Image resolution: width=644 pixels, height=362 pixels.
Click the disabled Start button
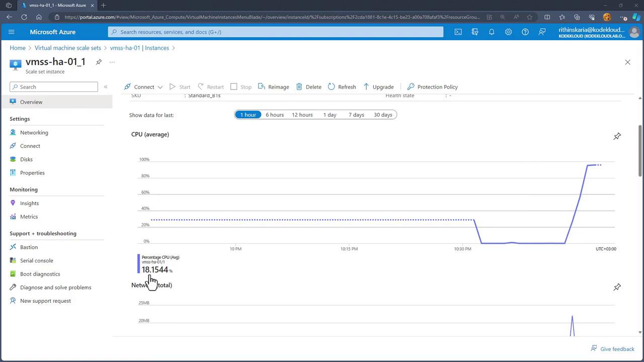[x=180, y=86]
